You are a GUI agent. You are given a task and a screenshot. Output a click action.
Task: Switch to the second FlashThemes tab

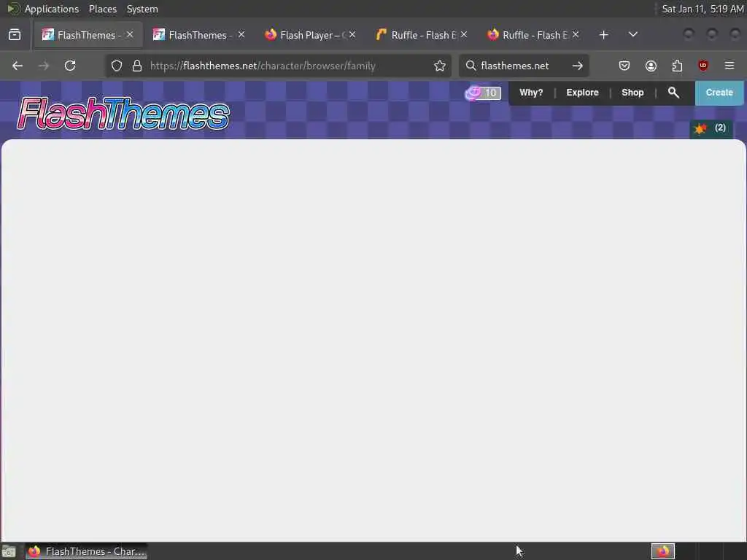point(200,35)
